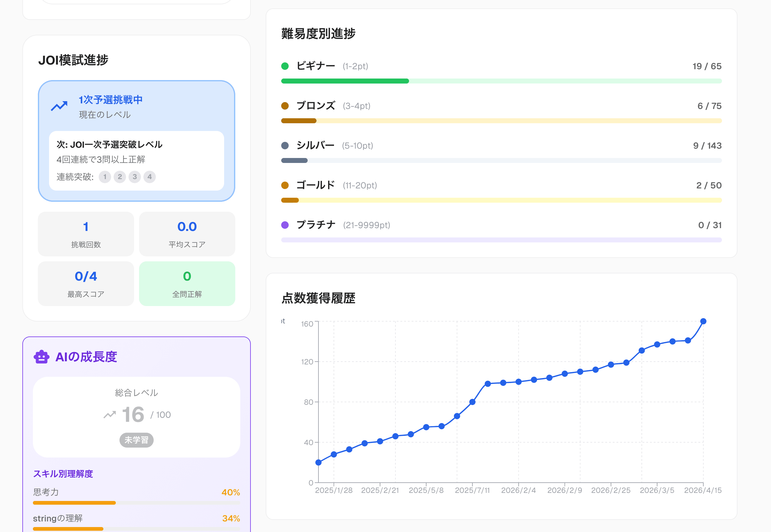Click the ゴールド progress bar
Image resolution: width=771 pixels, height=532 pixels.
[x=501, y=200]
